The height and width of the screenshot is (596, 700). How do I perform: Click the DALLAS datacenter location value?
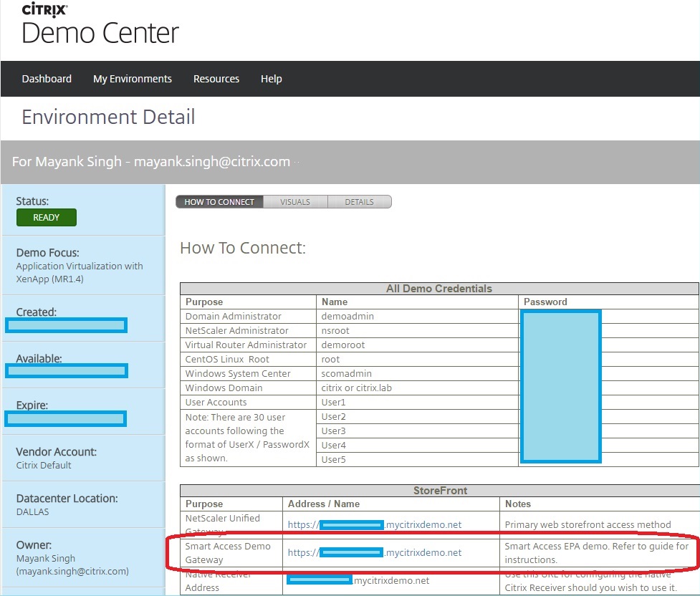tap(32, 512)
